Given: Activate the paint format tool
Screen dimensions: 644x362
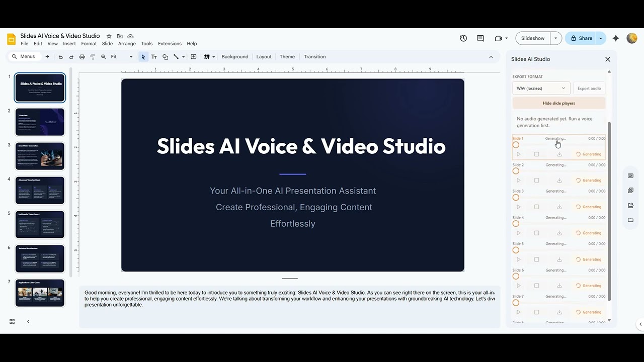Looking at the screenshot, I should point(93,57).
